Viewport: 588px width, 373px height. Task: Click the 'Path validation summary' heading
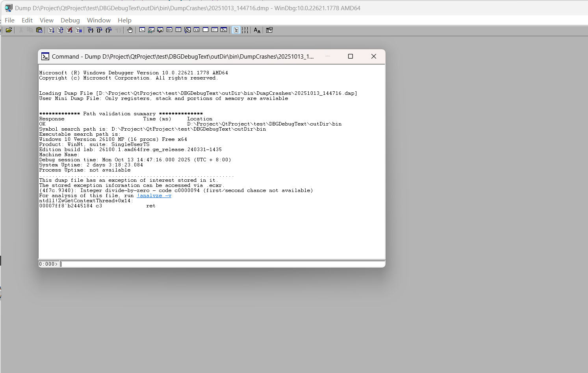click(x=121, y=114)
